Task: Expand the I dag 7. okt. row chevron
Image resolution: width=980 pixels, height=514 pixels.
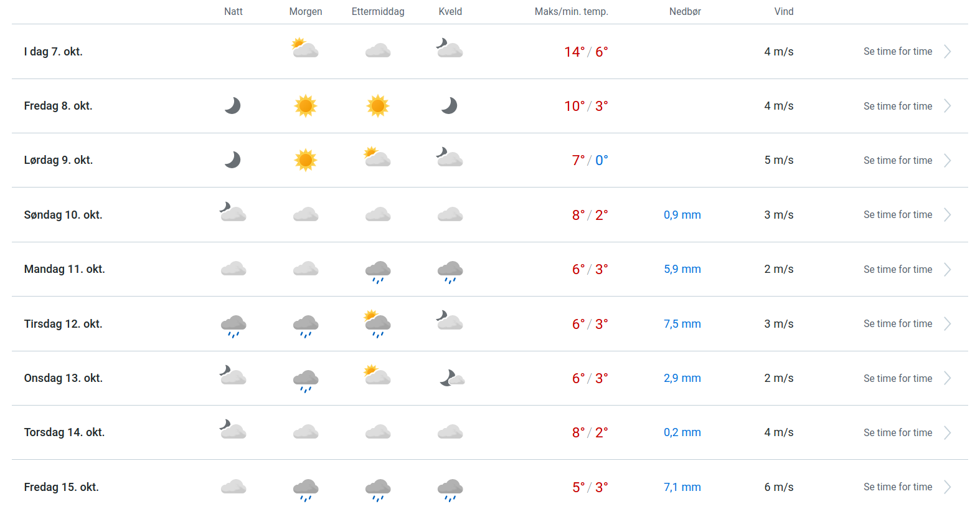Action: pyautogui.click(x=947, y=52)
